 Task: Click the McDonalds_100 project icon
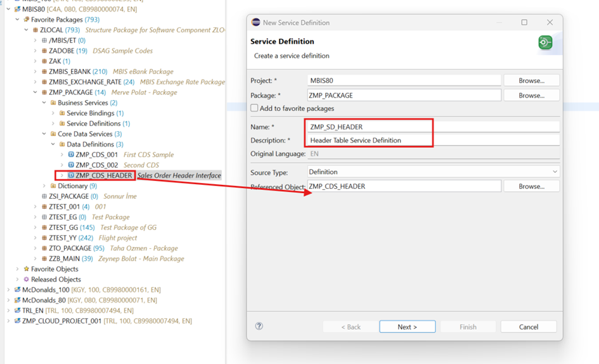(x=17, y=290)
